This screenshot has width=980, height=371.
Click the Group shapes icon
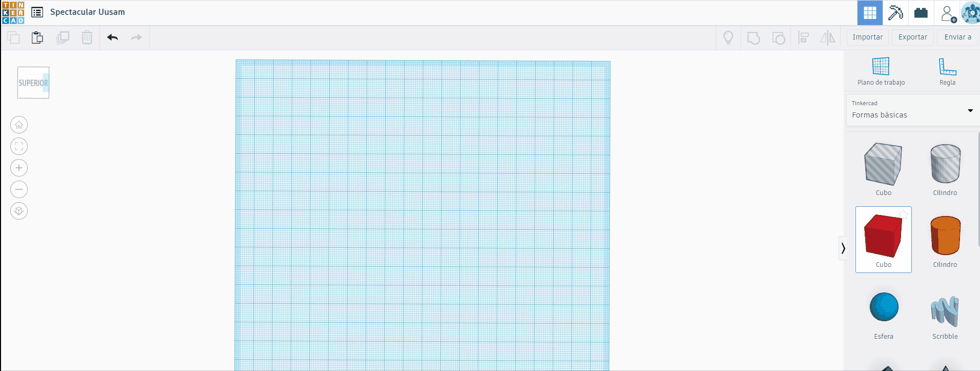coord(753,38)
